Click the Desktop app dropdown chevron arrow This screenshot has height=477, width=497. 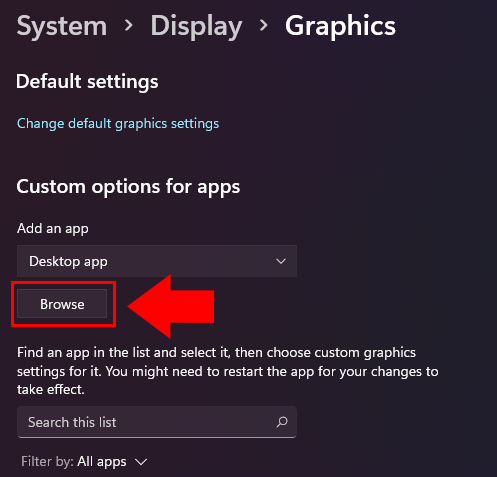click(281, 261)
